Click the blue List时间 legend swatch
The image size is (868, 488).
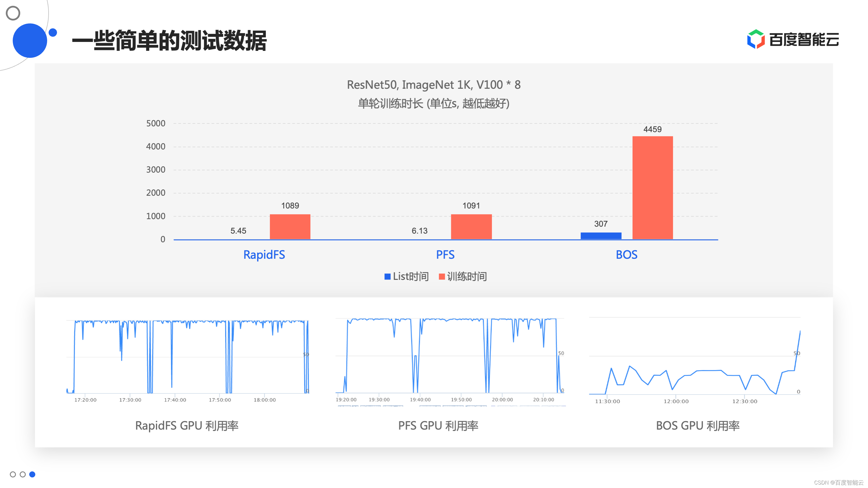tap(387, 276)
